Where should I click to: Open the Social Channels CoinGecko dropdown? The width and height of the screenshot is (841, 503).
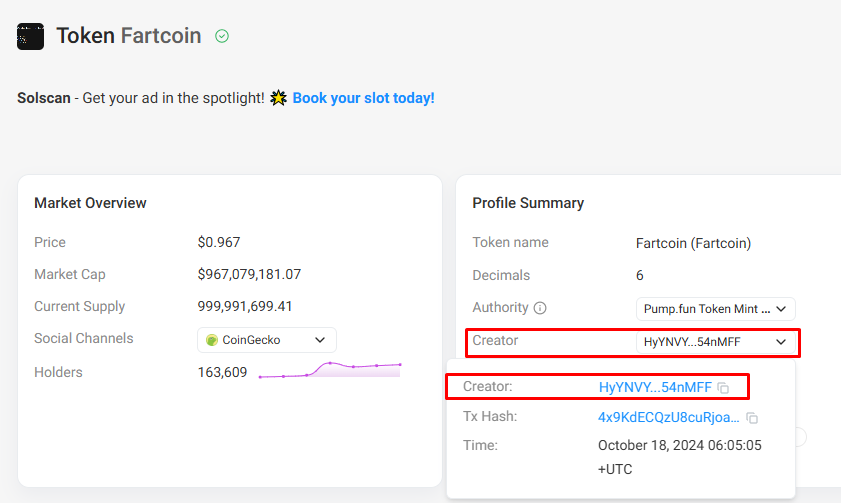coord(267,340)
